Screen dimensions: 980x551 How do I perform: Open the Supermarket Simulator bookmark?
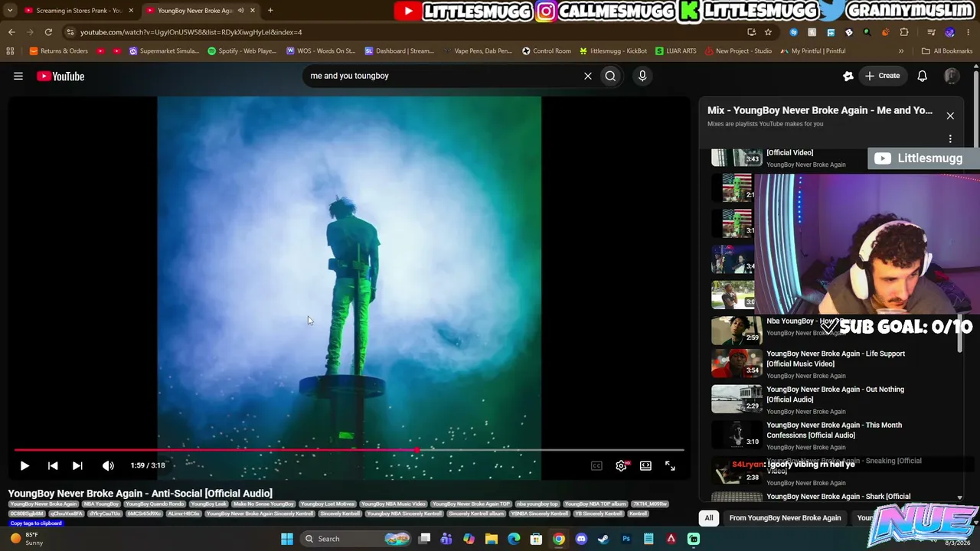164,51
